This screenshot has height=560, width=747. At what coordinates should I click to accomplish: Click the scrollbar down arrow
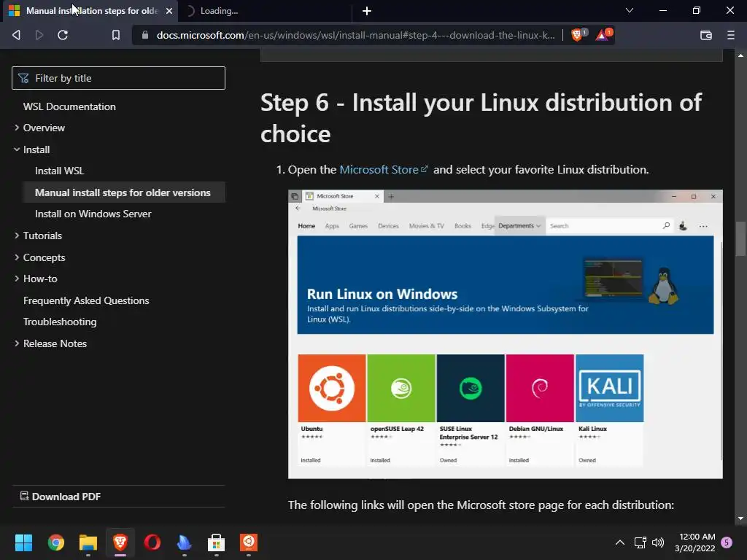click(741, 518)
